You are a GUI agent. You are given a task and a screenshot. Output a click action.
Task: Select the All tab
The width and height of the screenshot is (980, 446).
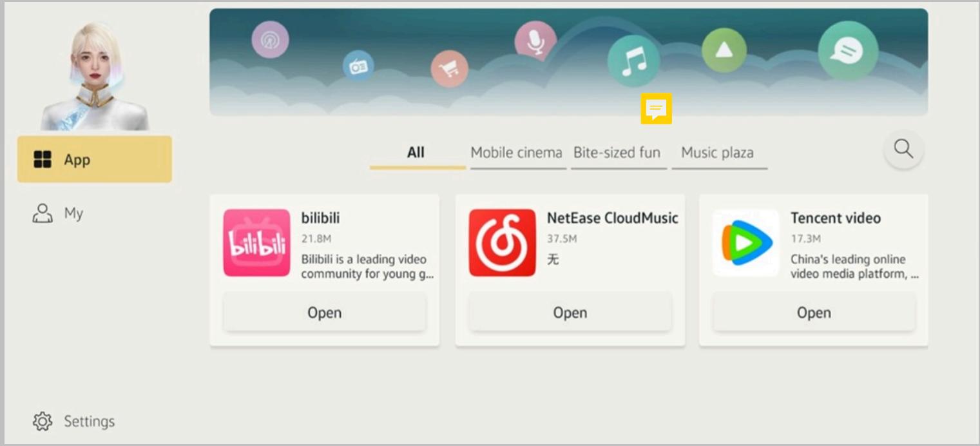[418, 153]
